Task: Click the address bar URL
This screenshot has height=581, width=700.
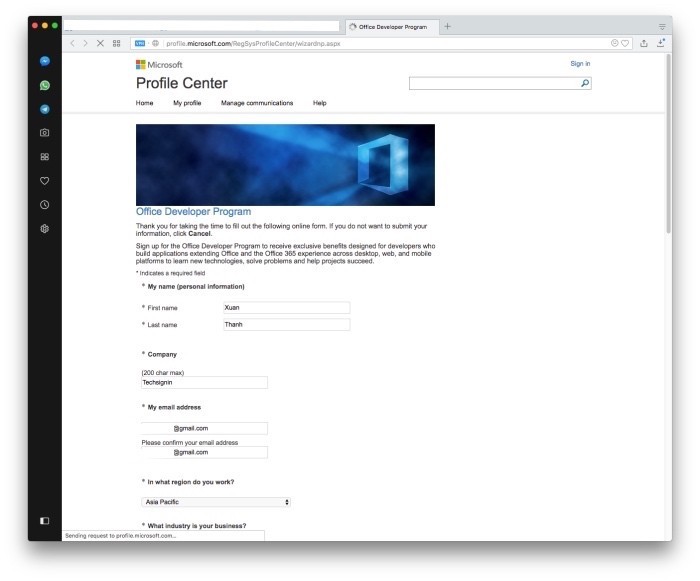Action: (253, 43)
